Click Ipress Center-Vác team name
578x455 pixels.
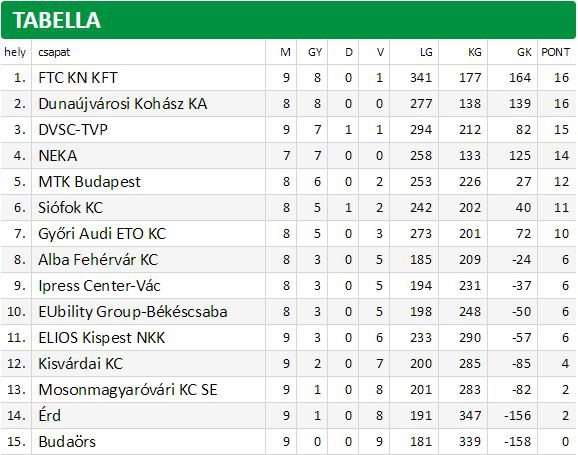coord(99,286)
